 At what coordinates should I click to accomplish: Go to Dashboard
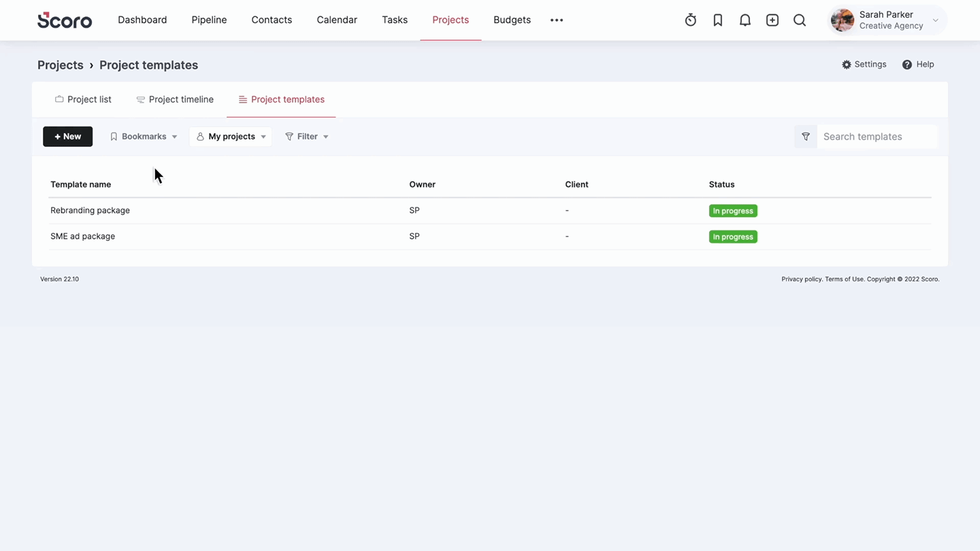pyautogui.click(x=142, y=20)
